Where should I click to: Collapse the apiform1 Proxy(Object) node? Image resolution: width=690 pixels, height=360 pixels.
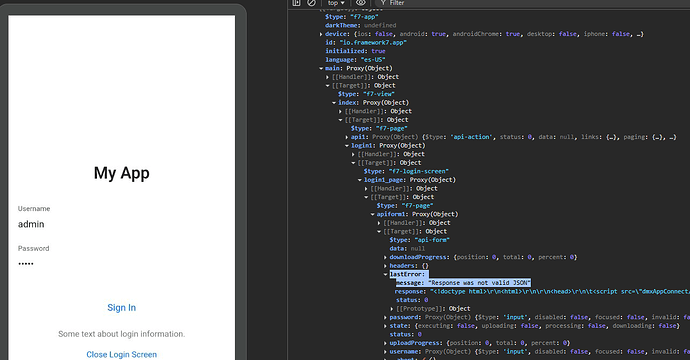pyautogui.click(x=372, y=214)
